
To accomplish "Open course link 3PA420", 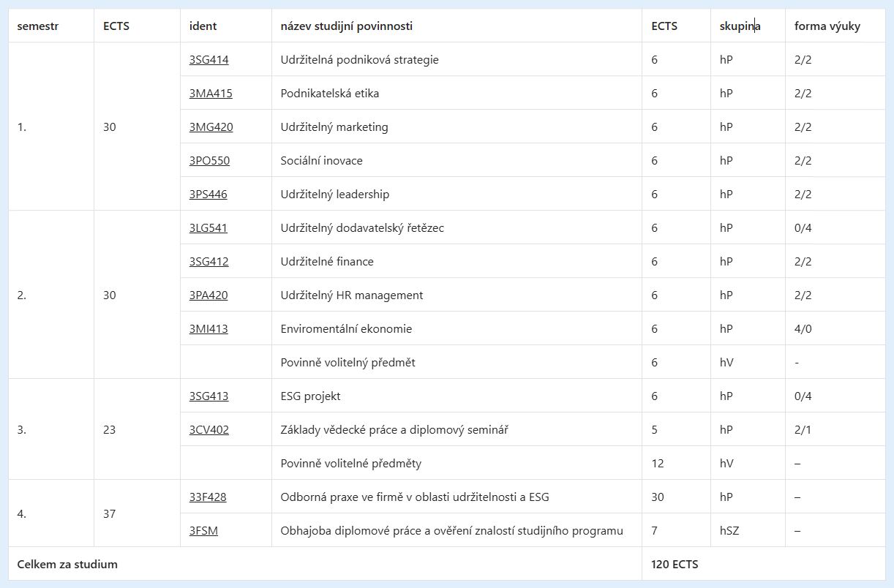I will point(209,295).
